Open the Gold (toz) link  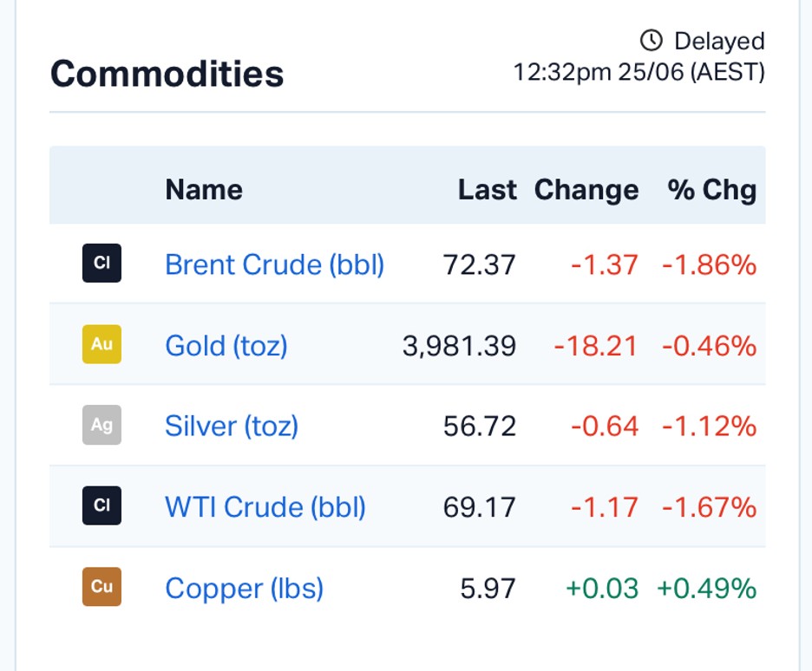pos(226,346)
